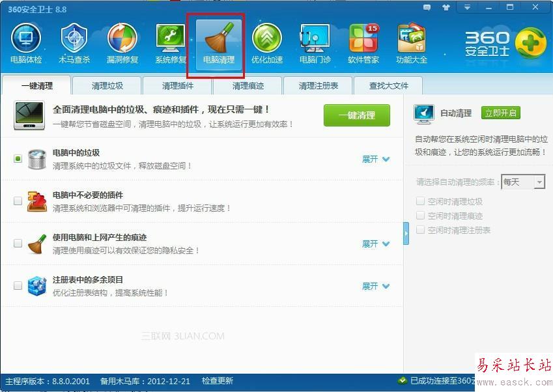Switch to the 清理垃圾 tab
Viewport: 553px width, 392px height.
point(107,86)
